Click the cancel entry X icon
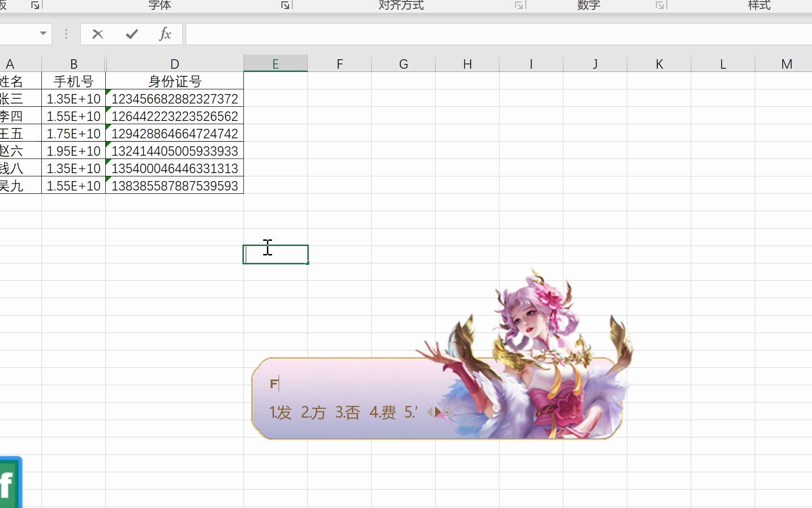 coord(98,34)
